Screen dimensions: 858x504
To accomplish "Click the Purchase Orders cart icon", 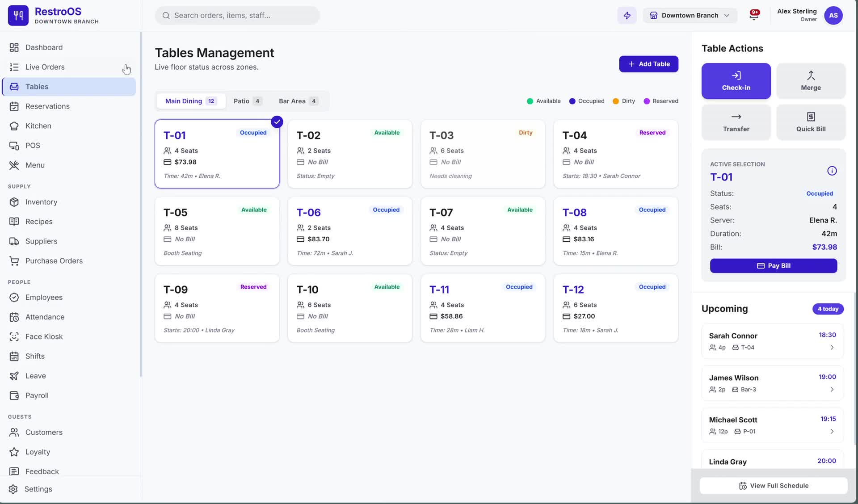I will [x=14, y=261].
